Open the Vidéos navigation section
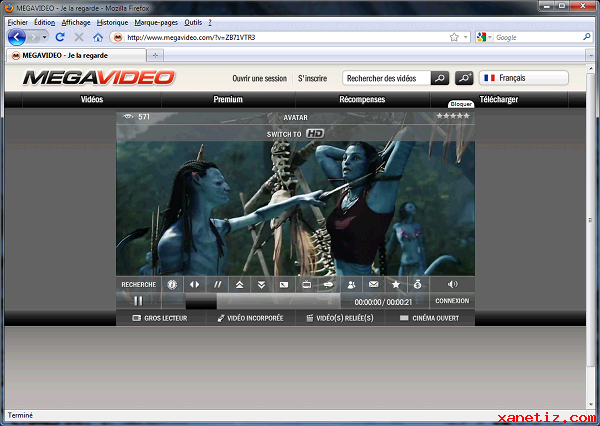 click(x=92, y=100)
